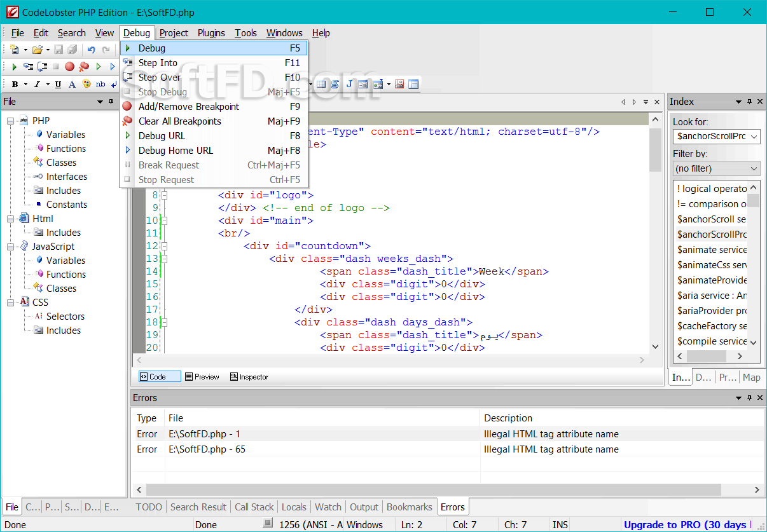The height and width of the screenshot is (532, 767).
Task: Switch to the Map tab in the Index panel
Action: click(751, 378)
